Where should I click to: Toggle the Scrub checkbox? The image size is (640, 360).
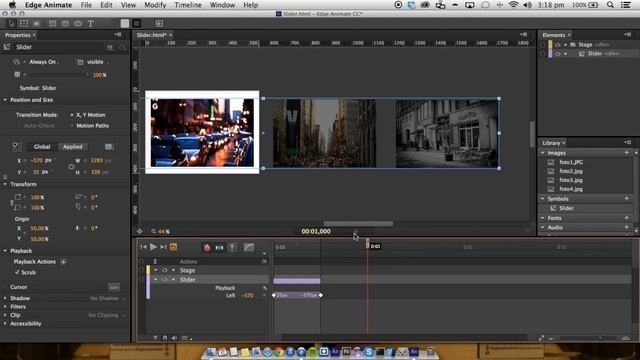[17, 272]
